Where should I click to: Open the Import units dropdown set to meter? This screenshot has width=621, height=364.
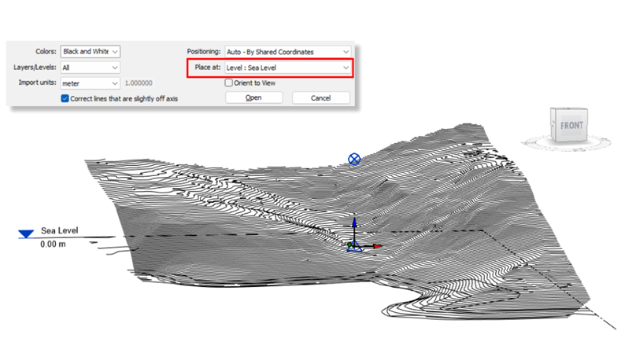[91, 83]
